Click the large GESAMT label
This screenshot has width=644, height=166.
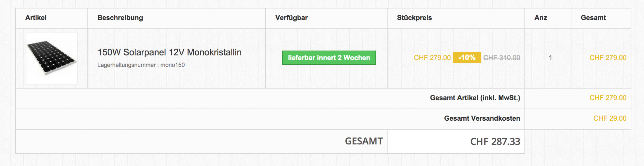click(x=364, y=141)
